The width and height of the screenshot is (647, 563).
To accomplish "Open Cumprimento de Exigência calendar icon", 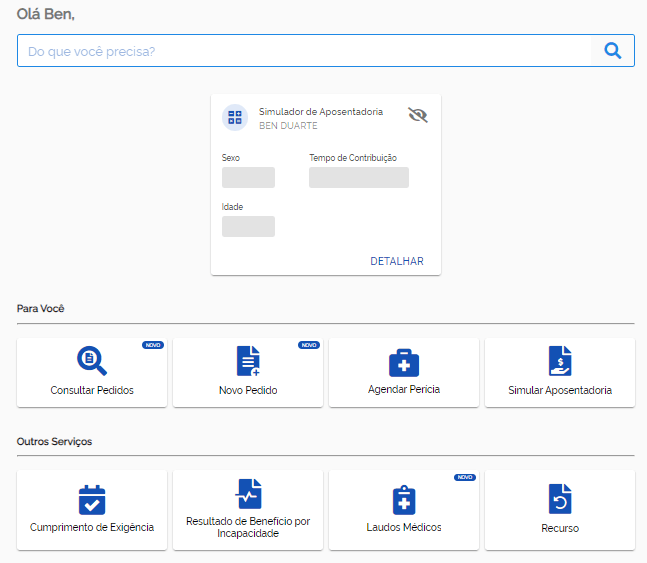I will [92, 500].
